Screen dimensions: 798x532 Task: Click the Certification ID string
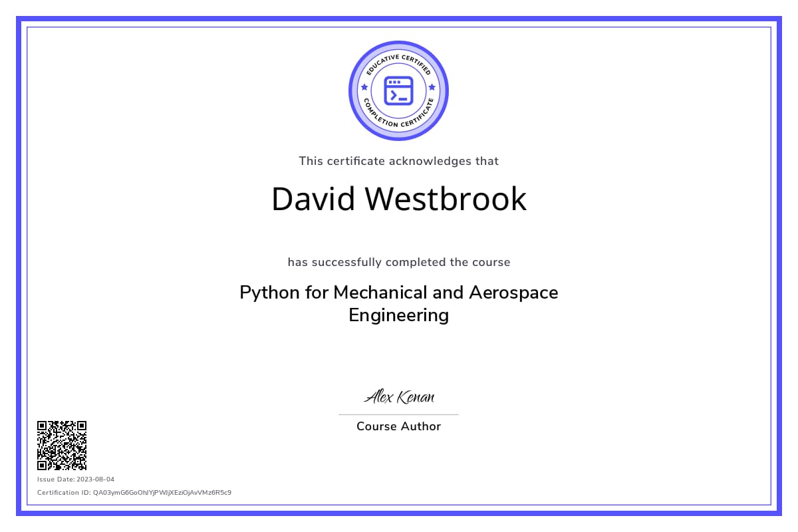134,493
